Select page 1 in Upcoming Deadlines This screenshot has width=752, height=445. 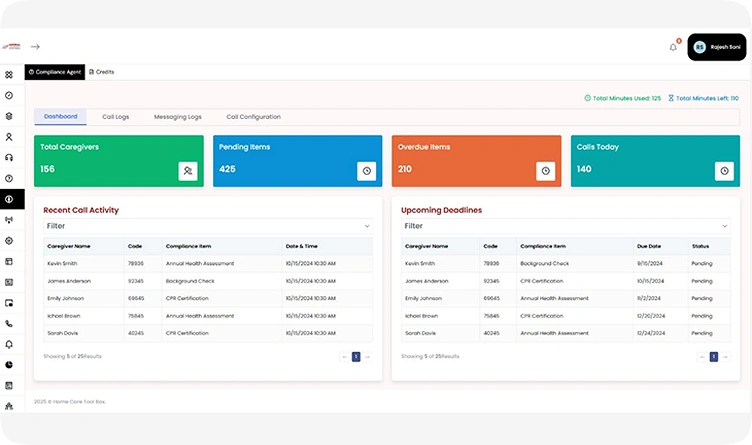pyautogui.click(x=714, y=357)
